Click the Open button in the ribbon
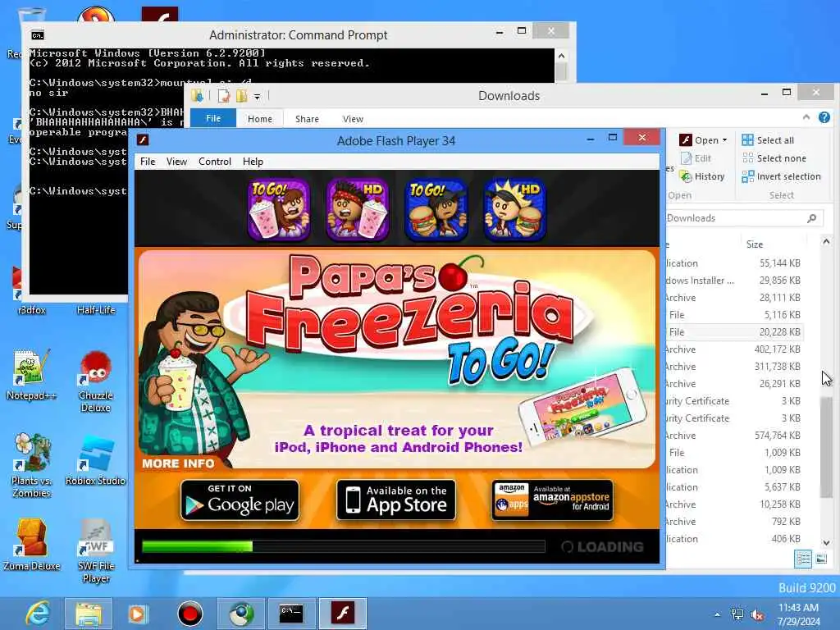The height and width of the screenshot is (630, 840). coord(699,139)
